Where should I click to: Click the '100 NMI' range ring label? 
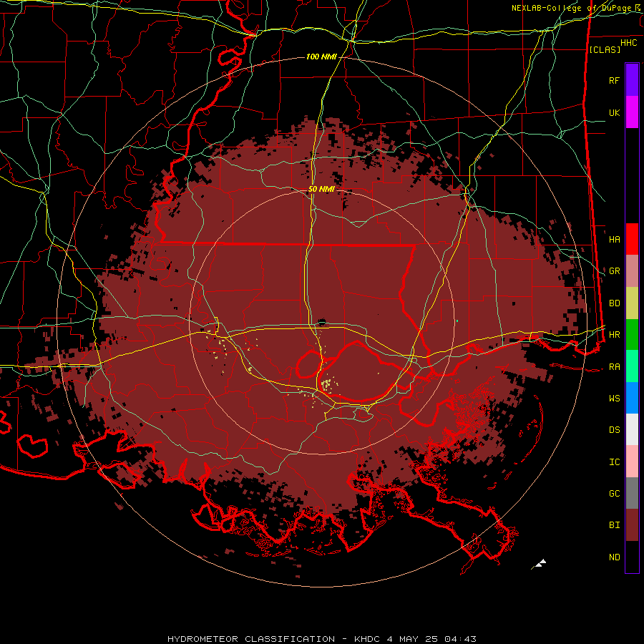(x=321, y=57)
